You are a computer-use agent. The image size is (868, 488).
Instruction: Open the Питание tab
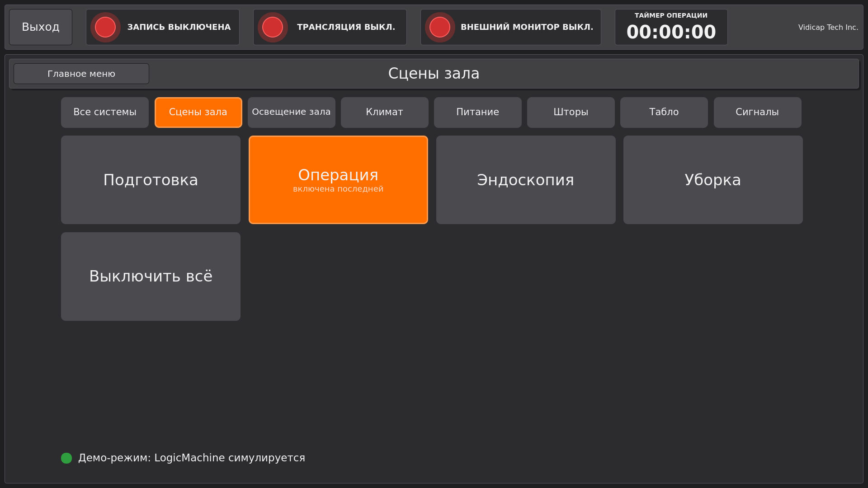click(x=478, y=113)
